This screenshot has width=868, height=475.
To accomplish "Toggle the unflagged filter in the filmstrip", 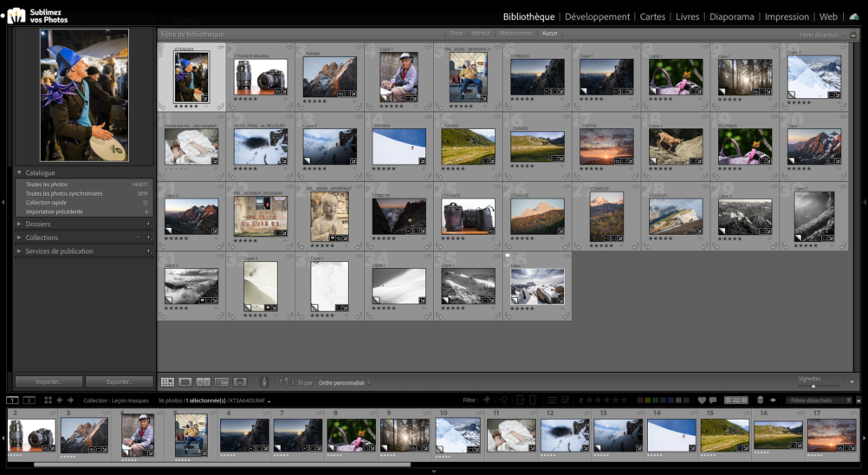I will tap(495, 400).
